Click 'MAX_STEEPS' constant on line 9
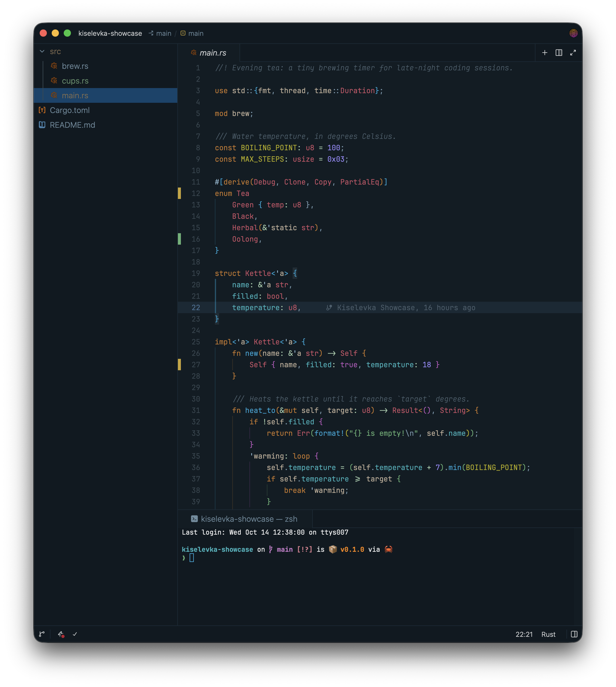Screen dimensions: 616x687 (262, 159)
